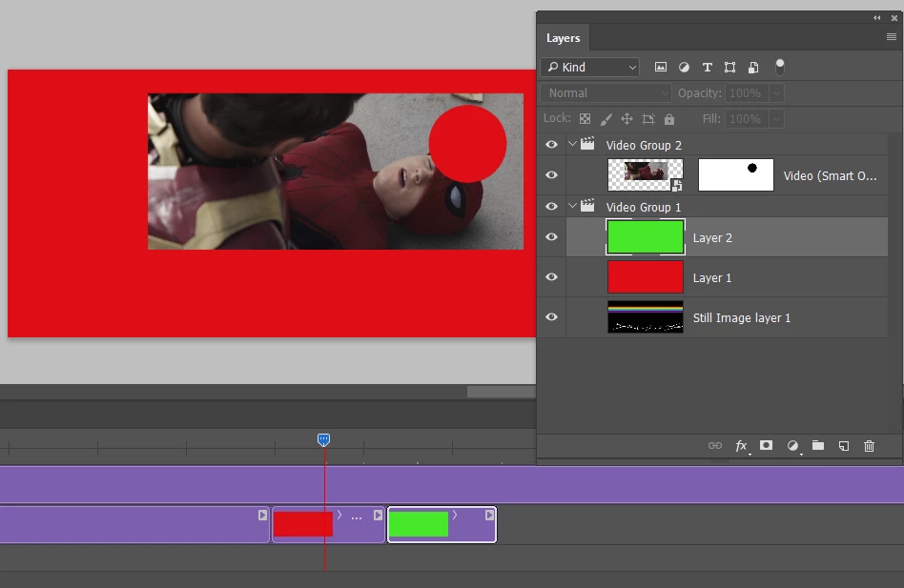The width and height of the screenshot is (904, 588).
Task: Click prevent artboard auto-nesting lock icon
Action: point(648,118)
